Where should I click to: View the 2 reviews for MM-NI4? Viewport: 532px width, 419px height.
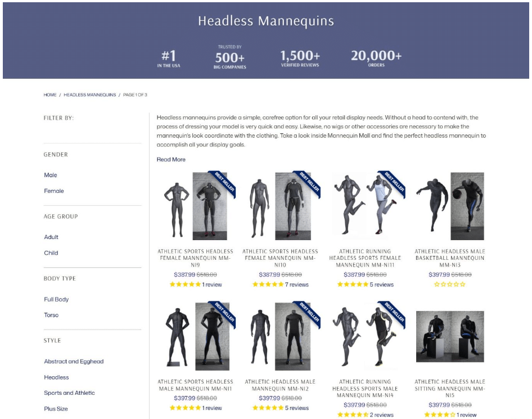click(382, 415)
